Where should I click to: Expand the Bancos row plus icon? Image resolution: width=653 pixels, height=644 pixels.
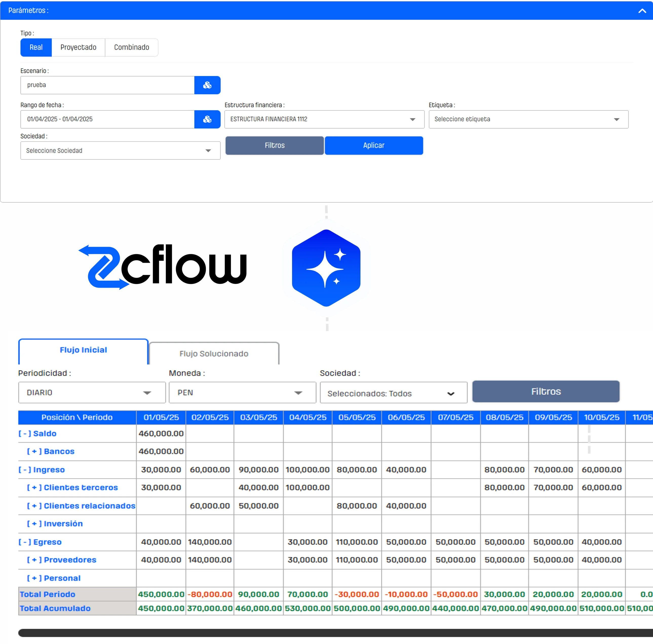(34, 452)
